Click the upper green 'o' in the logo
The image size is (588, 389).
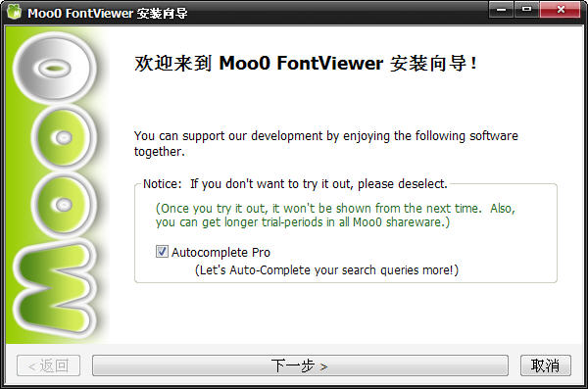pyautogui.click(x=64, y=137)
